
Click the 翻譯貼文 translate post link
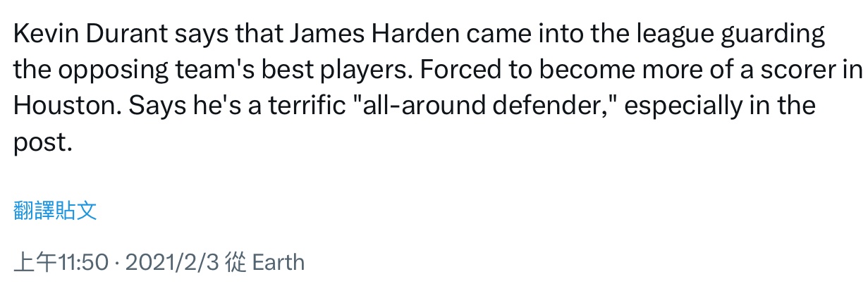click(55, 211)
